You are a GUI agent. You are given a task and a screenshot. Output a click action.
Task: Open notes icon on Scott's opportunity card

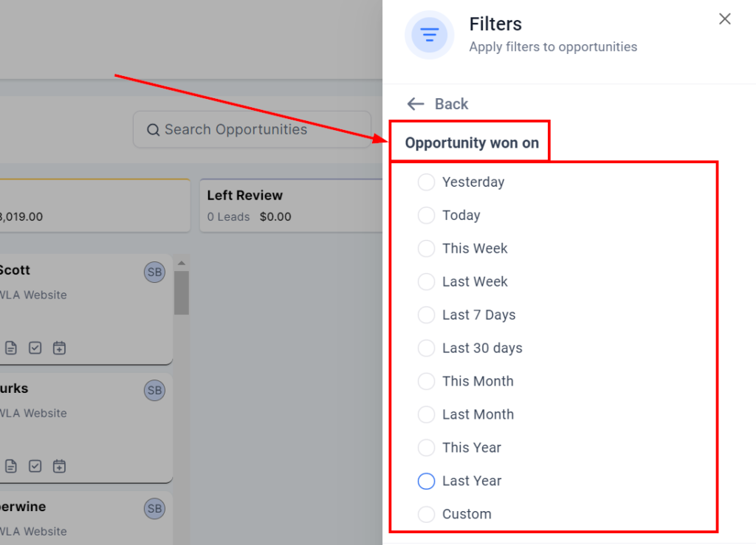[x=11, y=348]
